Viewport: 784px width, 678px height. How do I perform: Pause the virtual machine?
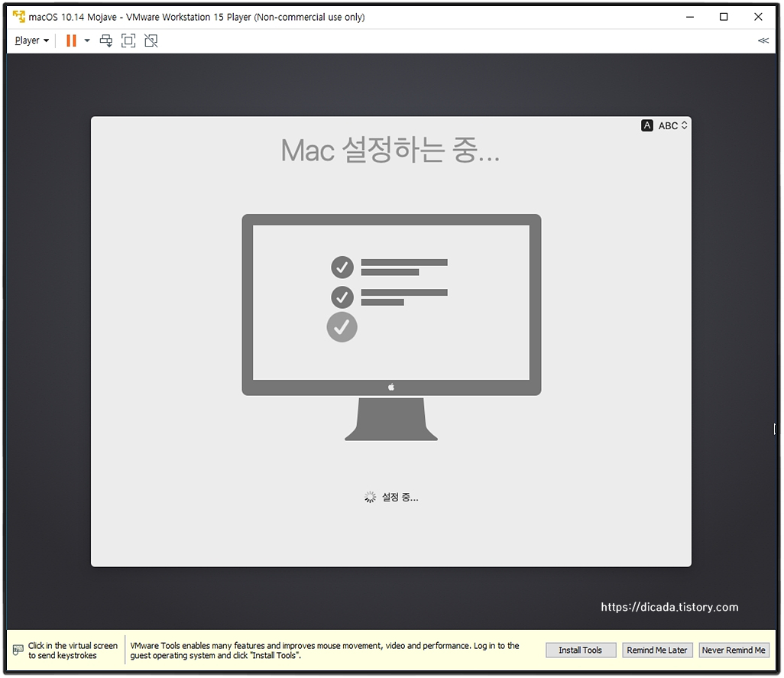(x=72, y=41)
